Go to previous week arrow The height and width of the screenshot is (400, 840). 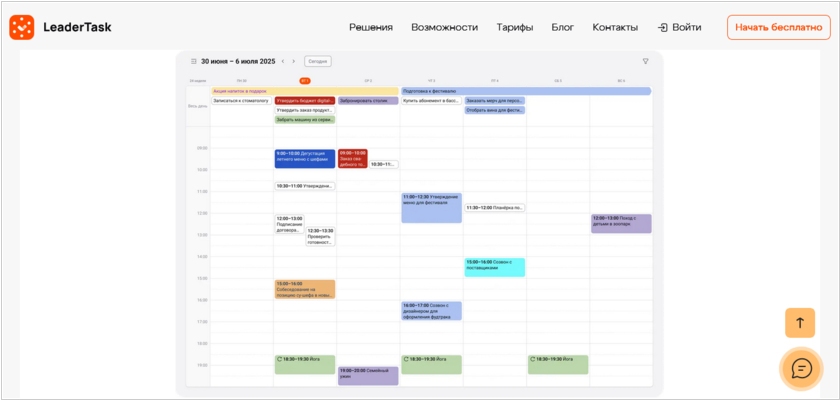click(x=283, y=61)
